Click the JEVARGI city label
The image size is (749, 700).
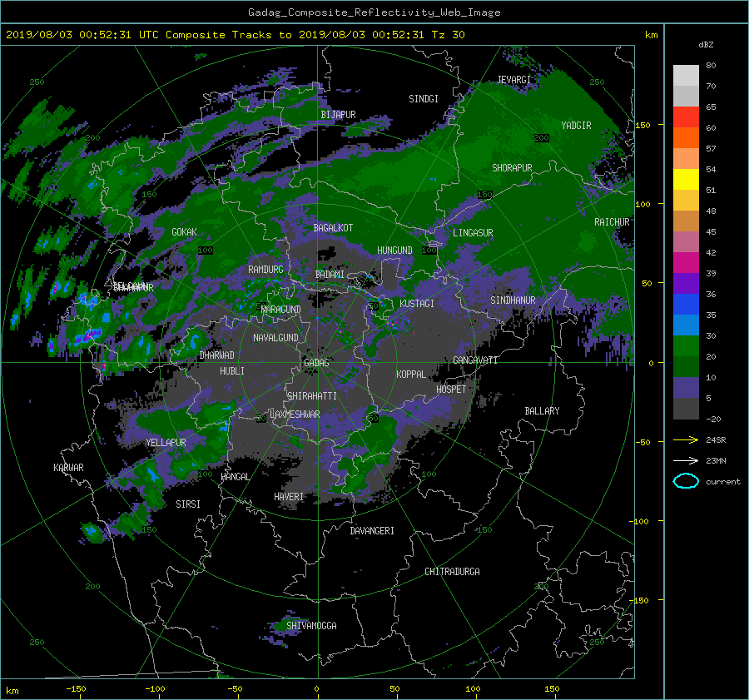pyautogui.click(x=514, y=80)
